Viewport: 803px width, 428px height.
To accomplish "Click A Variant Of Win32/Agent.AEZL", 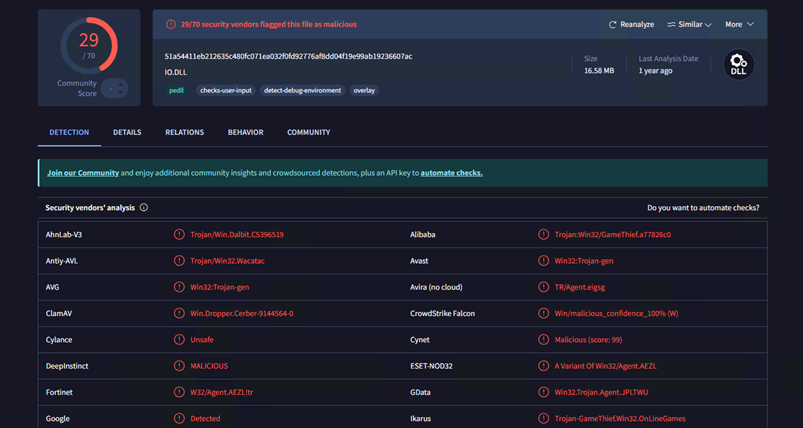I will click(x=606, y=366).
